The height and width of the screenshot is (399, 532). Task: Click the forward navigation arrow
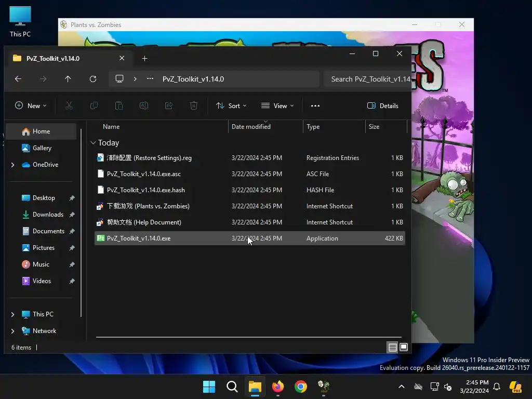43,79
